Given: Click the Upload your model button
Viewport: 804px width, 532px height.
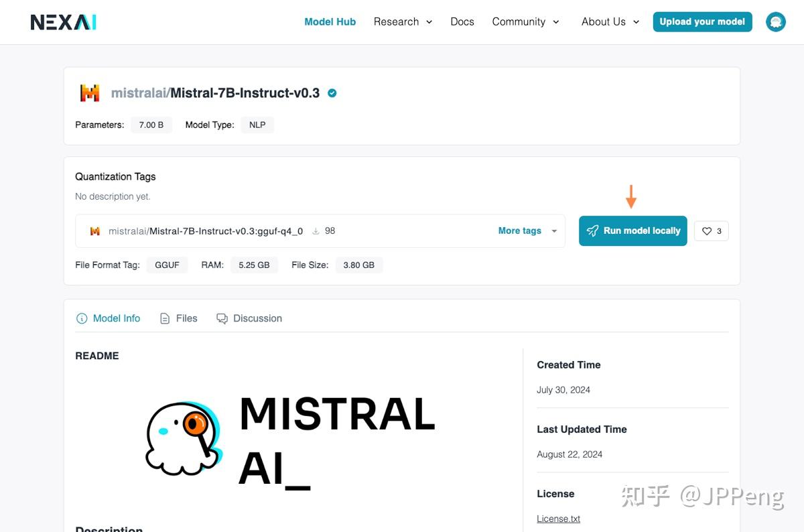Looking at the screenshot, I should click(x=702, y=21).
